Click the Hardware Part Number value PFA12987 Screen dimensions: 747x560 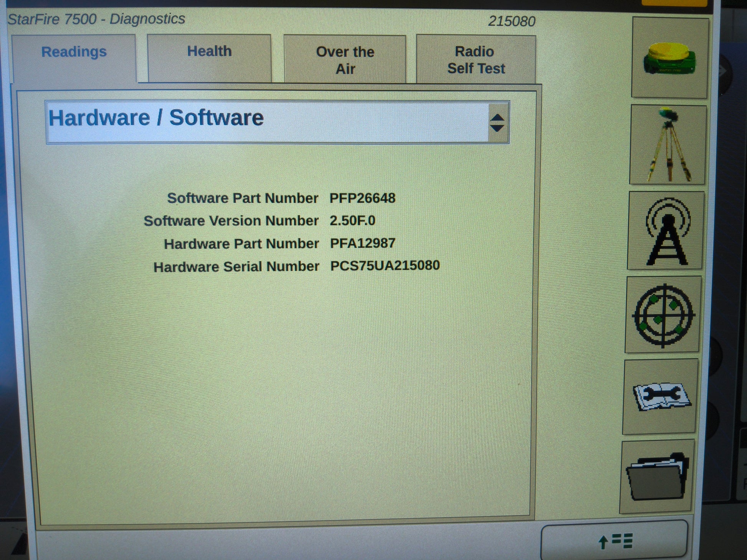pyautogui.click(x=363, y=243)
